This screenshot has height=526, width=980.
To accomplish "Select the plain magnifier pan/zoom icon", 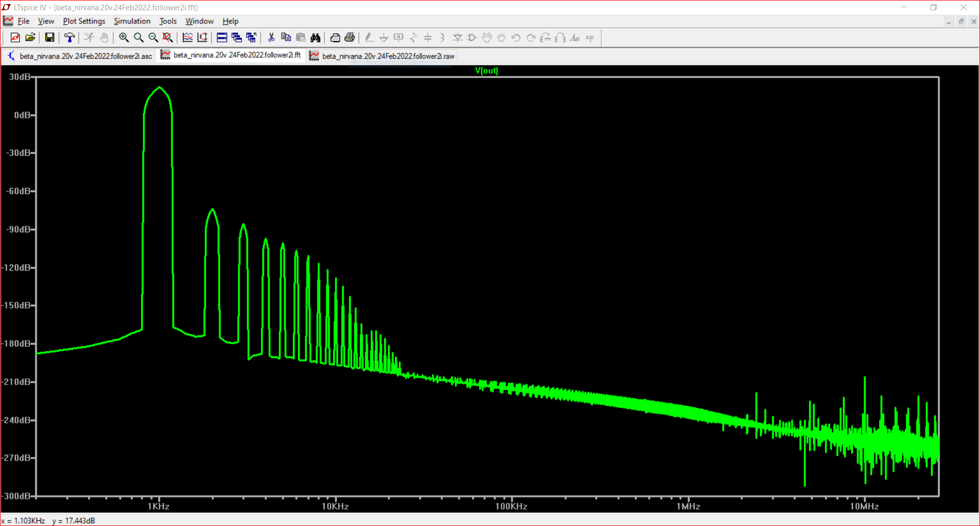I will point(138,37).
